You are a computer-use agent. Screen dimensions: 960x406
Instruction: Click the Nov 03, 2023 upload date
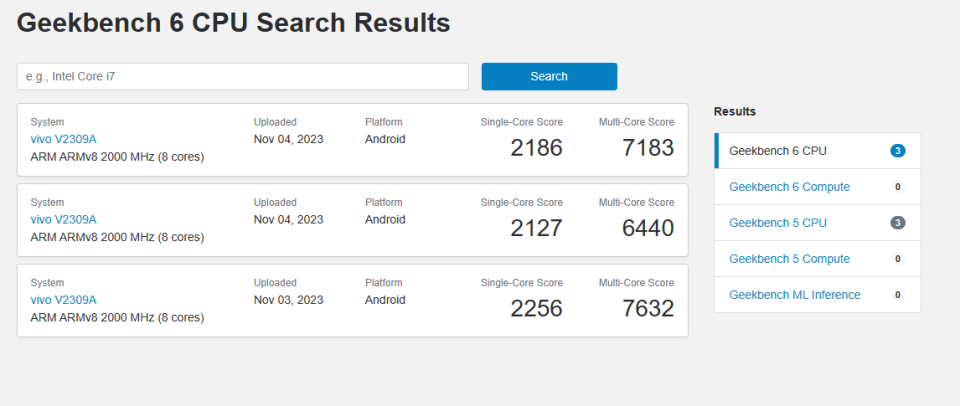(288, 300)
